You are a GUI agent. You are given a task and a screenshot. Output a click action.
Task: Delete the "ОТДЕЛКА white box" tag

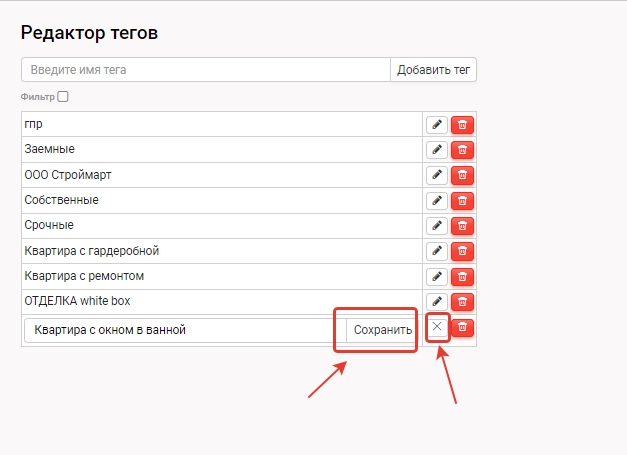point(462,301)
